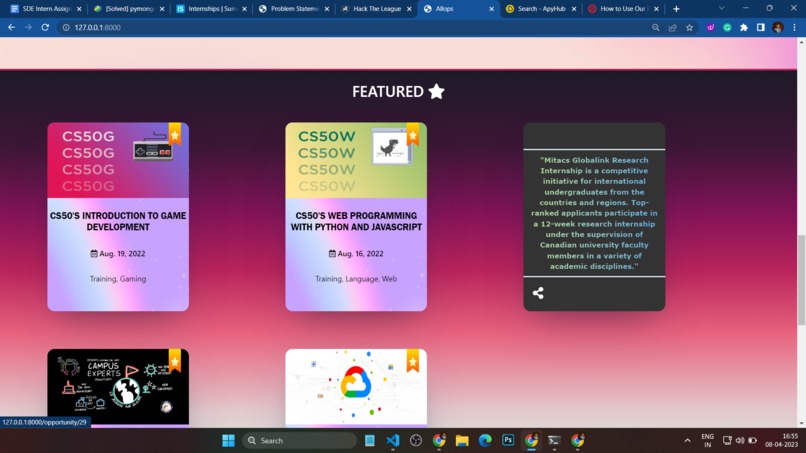The image size is (806, 453).
Task: Click the Training, Language, Web tags
Action: pos(356,279)
